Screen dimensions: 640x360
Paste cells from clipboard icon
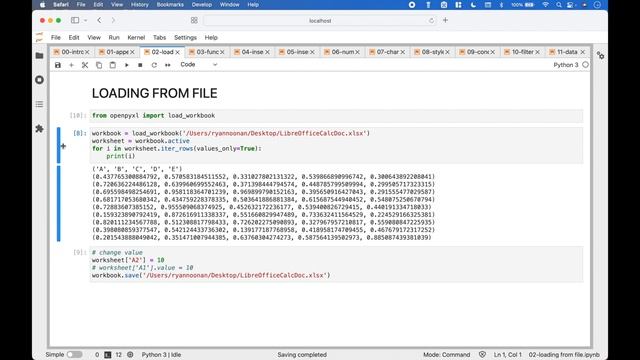(x=113, y=65)
